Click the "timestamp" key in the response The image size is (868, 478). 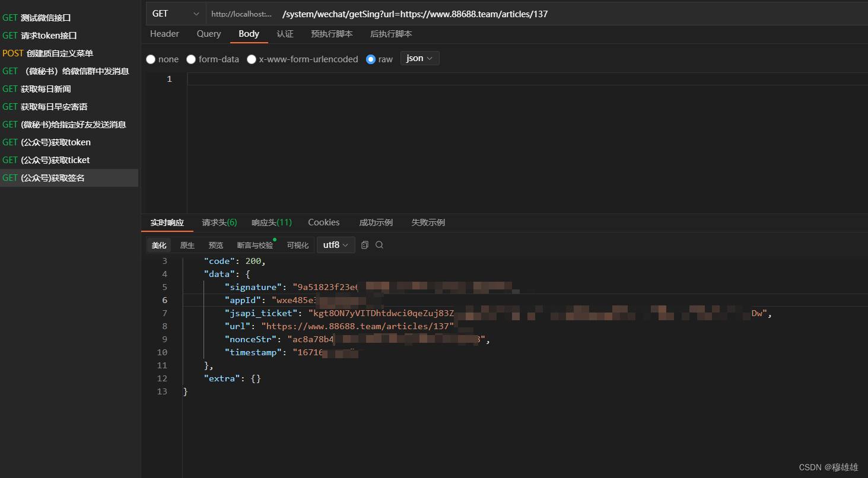253,352
